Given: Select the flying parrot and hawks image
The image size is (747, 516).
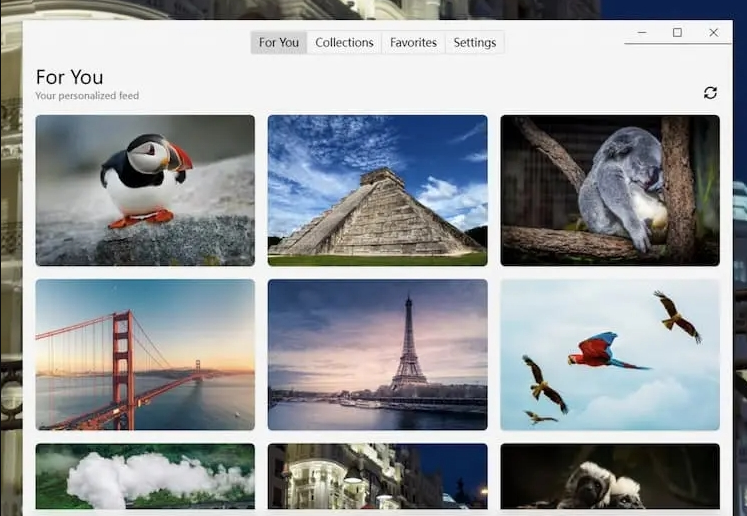Looking at the screenshot, I should click(609, 354).
